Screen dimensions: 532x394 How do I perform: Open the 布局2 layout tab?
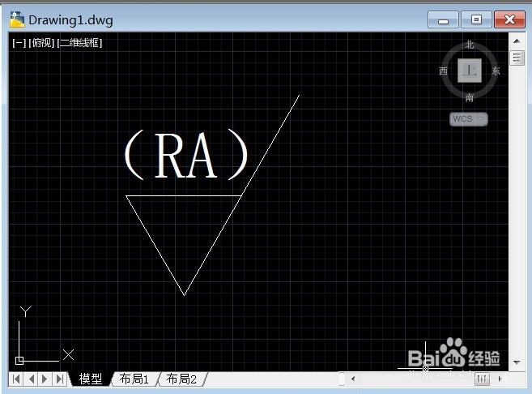coord(181,379)
